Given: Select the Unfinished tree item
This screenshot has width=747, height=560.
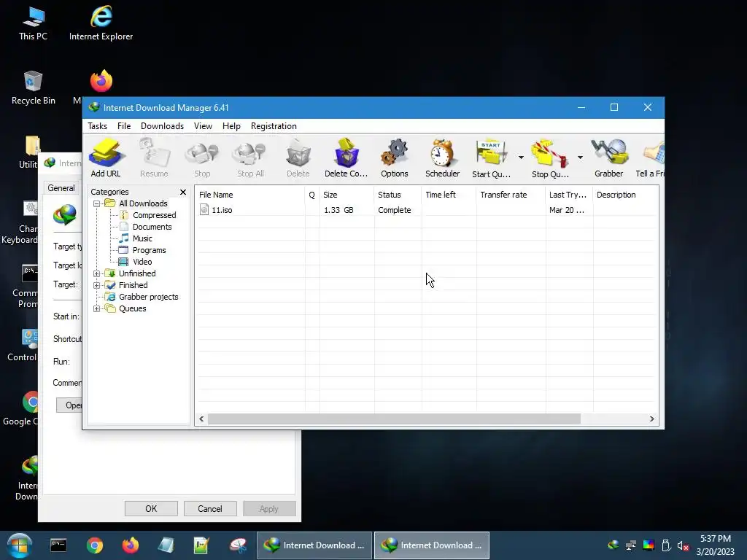Looking at the screenshot, I should pos(137,273).
